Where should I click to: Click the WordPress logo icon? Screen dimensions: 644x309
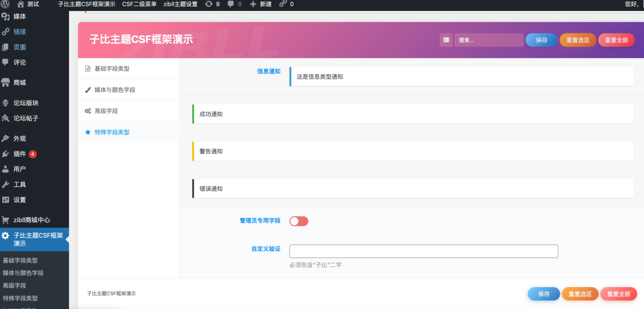click(5, 4)
